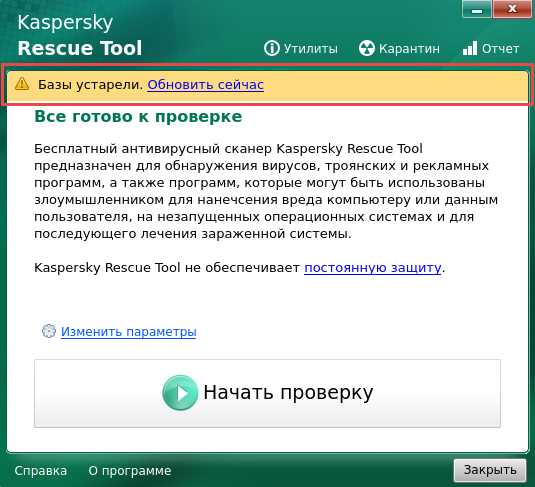The image size is (535, 487).
Task: Click the Закрыть button
Action: 490,470
